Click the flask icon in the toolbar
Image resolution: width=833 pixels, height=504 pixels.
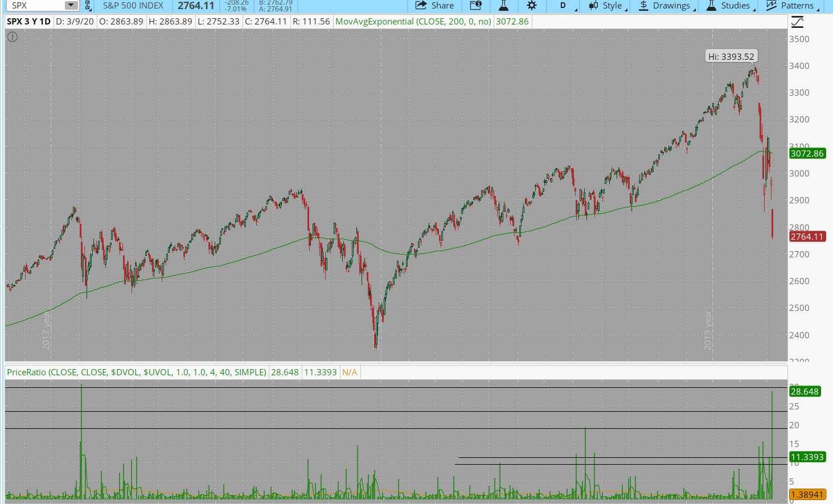click(503, 6)
